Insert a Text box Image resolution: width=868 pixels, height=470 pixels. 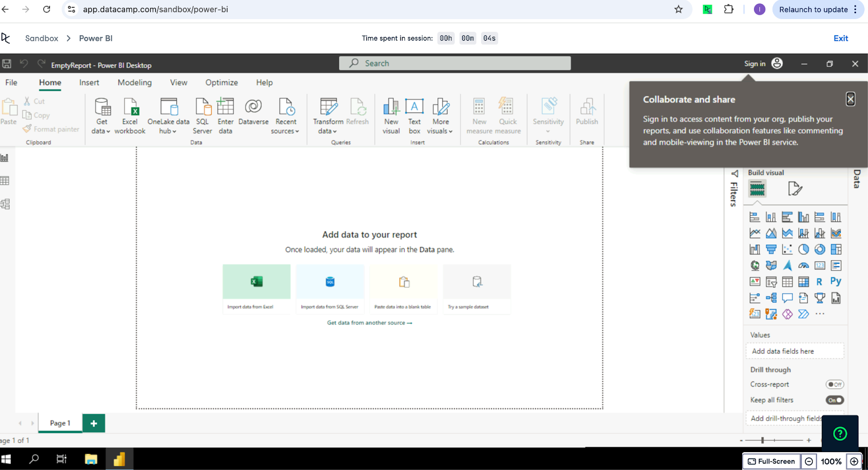click(x=414, y=116)
